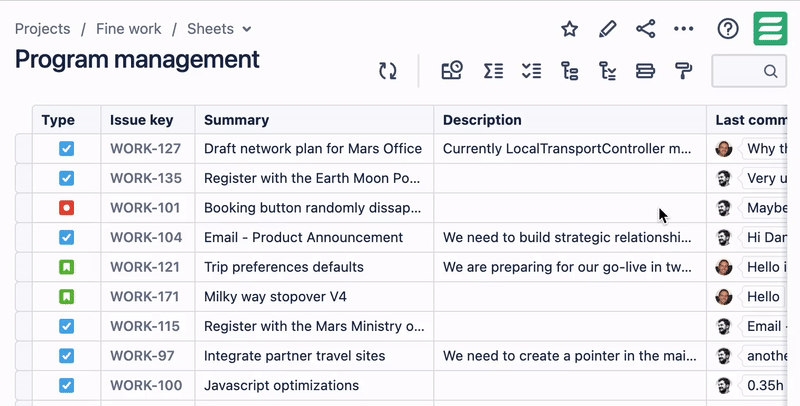
Task: Click the hierarchy structure icon
Action: [x=569, y=71]
